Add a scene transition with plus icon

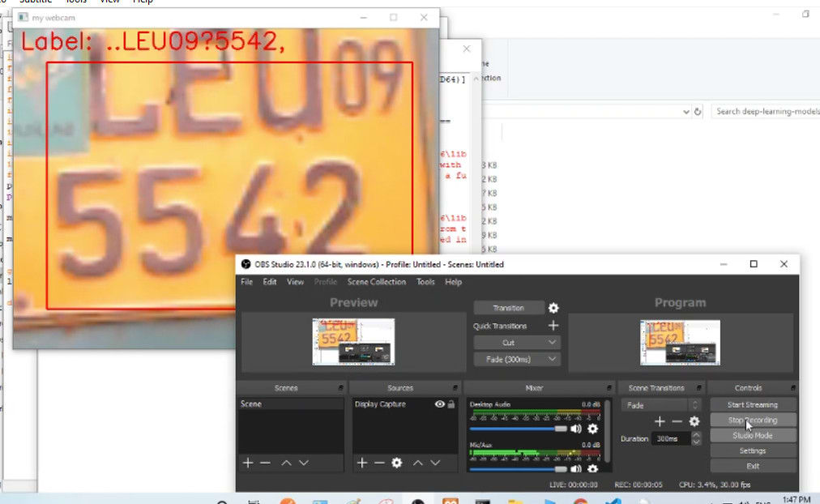[x=660, y=421]
